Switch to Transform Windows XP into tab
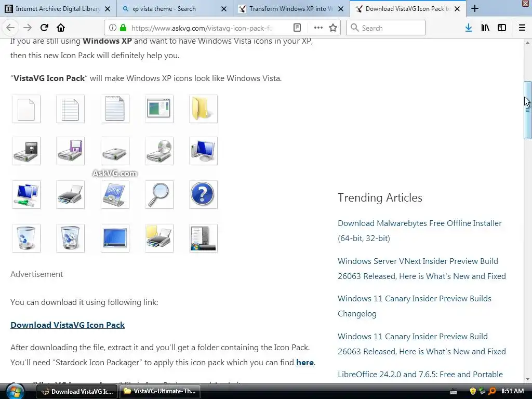The image size is (532, 399). click(291, 9)
